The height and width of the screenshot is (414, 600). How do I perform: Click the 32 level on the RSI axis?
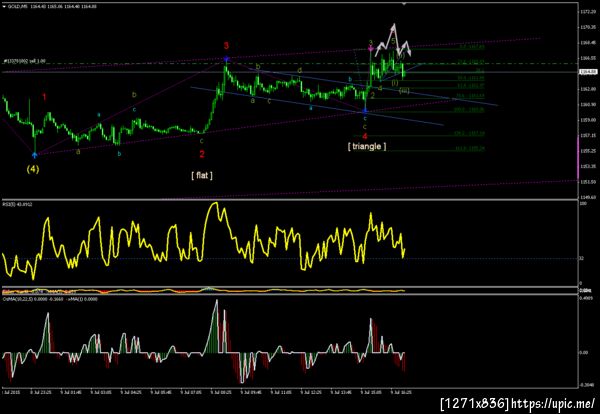pos(581,259)
